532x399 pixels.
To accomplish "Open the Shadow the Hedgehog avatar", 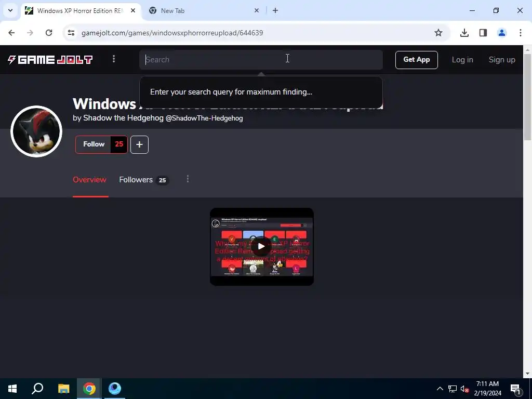I will pos(36,131).
